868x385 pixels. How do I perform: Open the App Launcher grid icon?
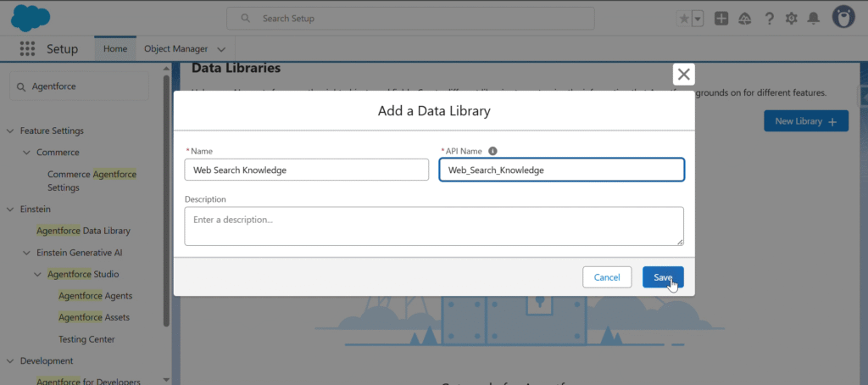point(27,48)
